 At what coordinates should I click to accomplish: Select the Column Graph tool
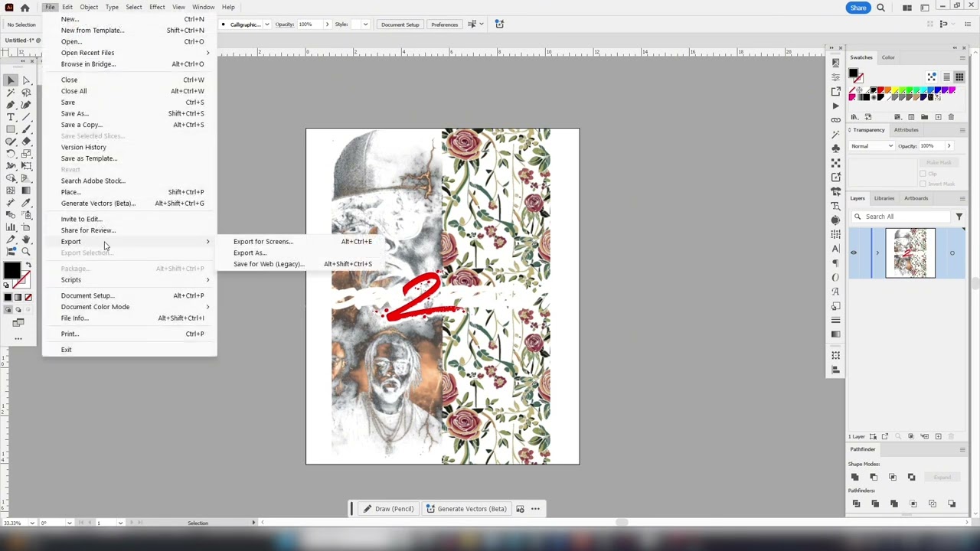tap(11, 227)
